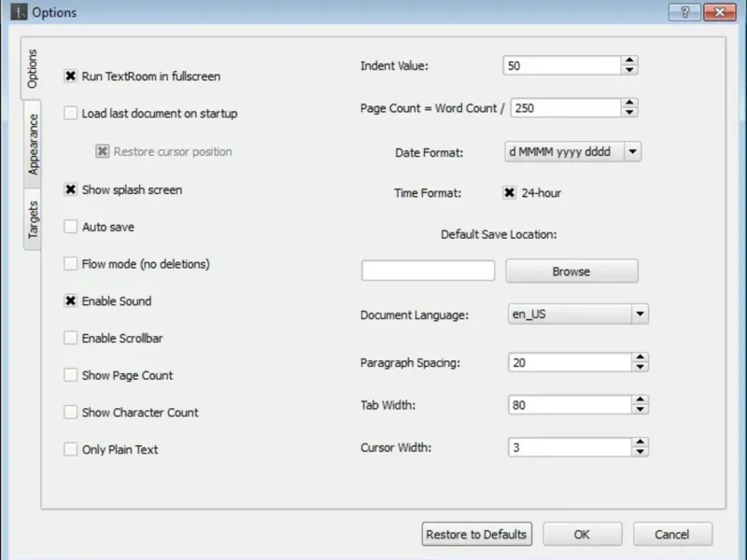
Task: Decrease Indent Value with down arrow
Action: pyautogui.click(x=629, y=70)
